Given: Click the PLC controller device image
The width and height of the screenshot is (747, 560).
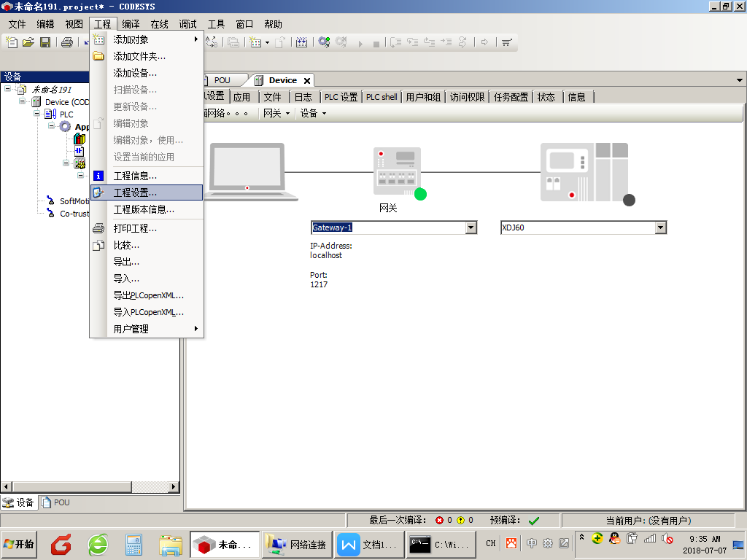Looking at the screenshot, I should click(584, 172).
